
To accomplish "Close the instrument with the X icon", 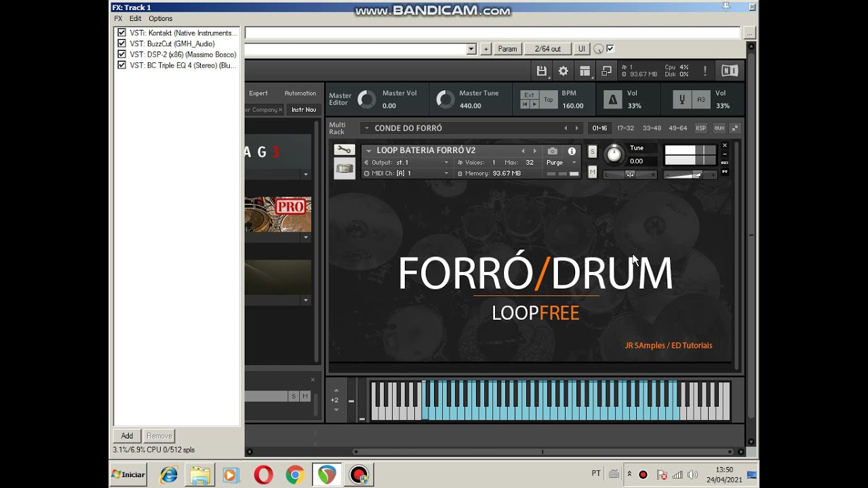I will pyautogui.click(x=724, y=146).
